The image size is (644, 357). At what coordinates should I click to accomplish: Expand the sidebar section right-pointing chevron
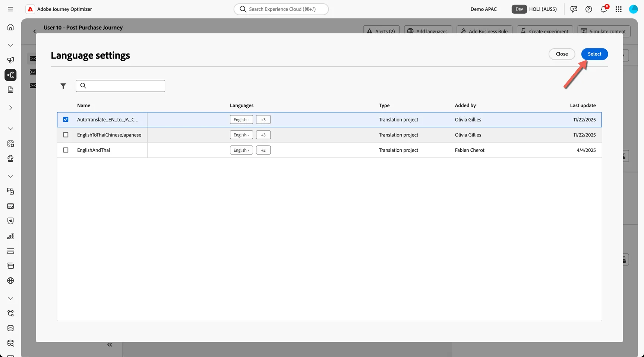tap(10, 108)
